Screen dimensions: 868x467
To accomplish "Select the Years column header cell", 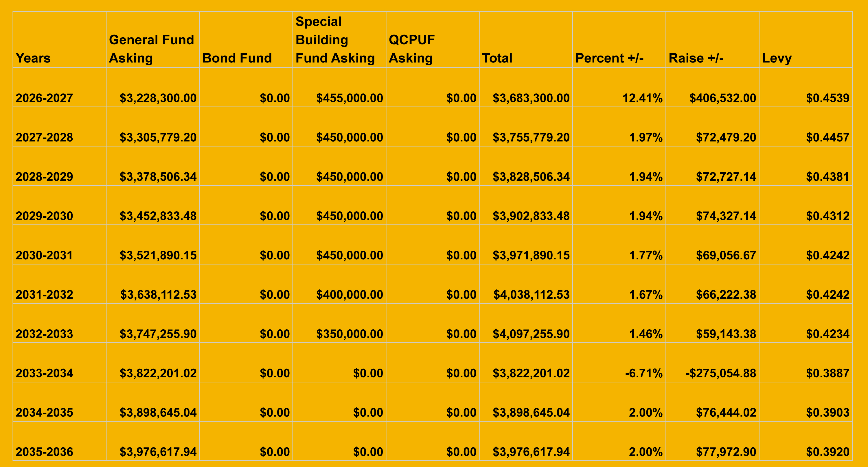I will [59, 39].
